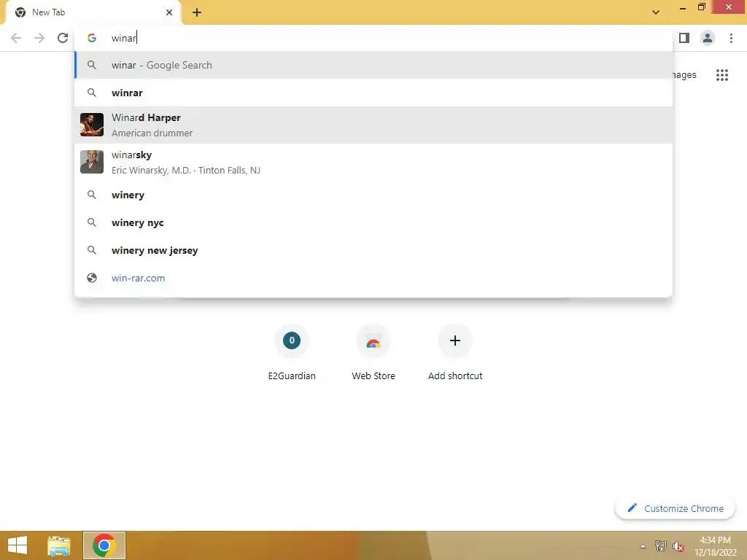747x560 pixels.
Task: Choose the 'winar - Google Search' suggestion
Action: coord(373,65)
